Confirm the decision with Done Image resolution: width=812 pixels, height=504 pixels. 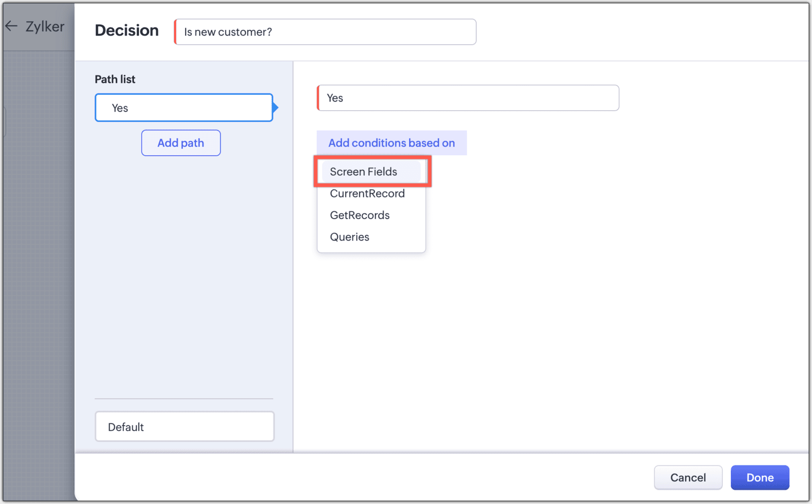click(760, 478)
